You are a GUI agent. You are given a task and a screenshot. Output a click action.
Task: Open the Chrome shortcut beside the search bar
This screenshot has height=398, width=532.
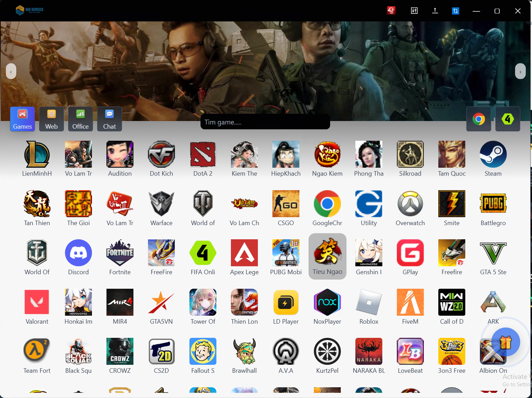tap(479, 119)
